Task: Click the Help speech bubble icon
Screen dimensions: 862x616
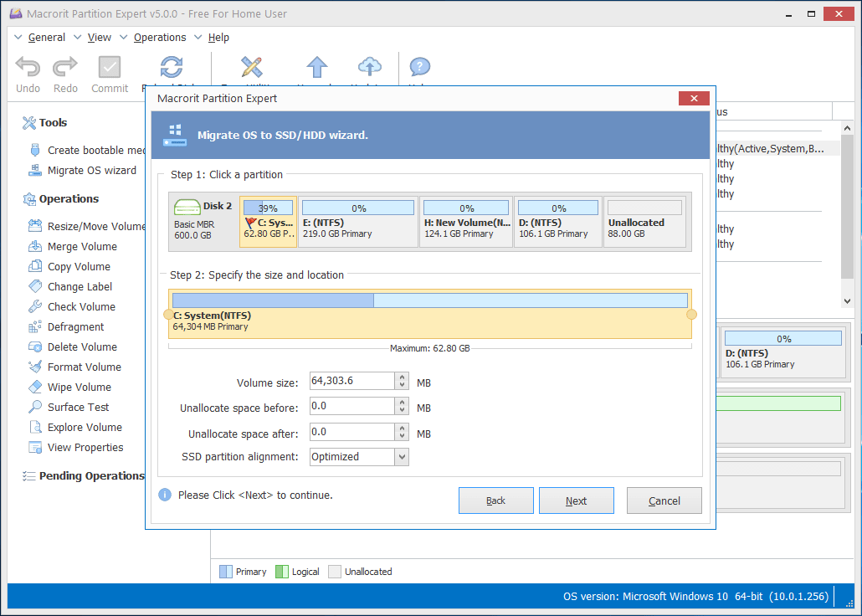Action: (x=419, y=67)
